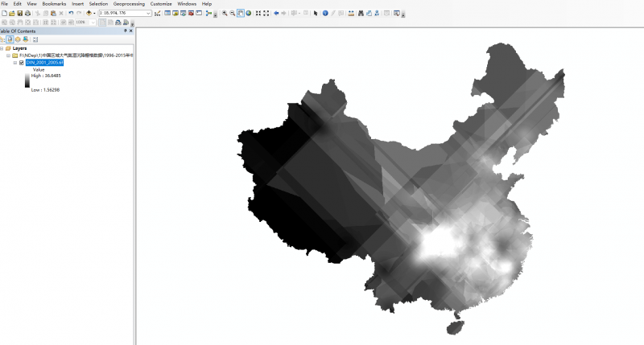644x345 pixels.
Task: Toggle visibility of DIN_2001_2005 layer checkbox
Action: tap(21, 62)
